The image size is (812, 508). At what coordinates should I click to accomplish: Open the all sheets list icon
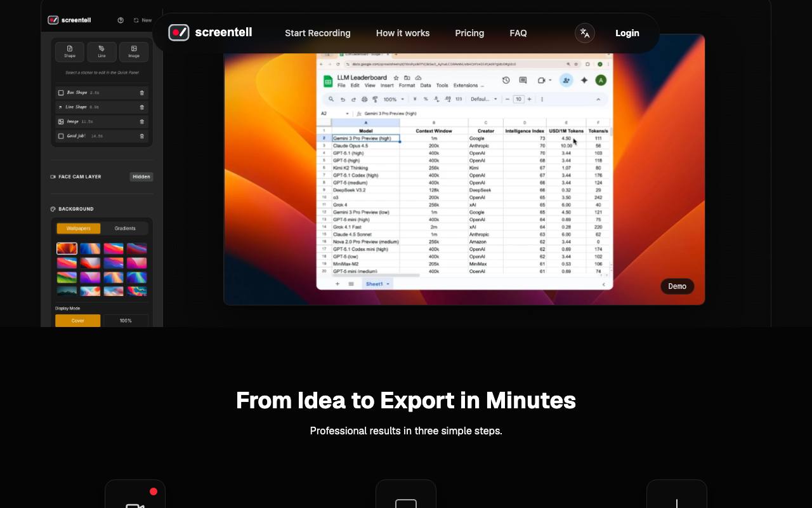pos(351,284)
